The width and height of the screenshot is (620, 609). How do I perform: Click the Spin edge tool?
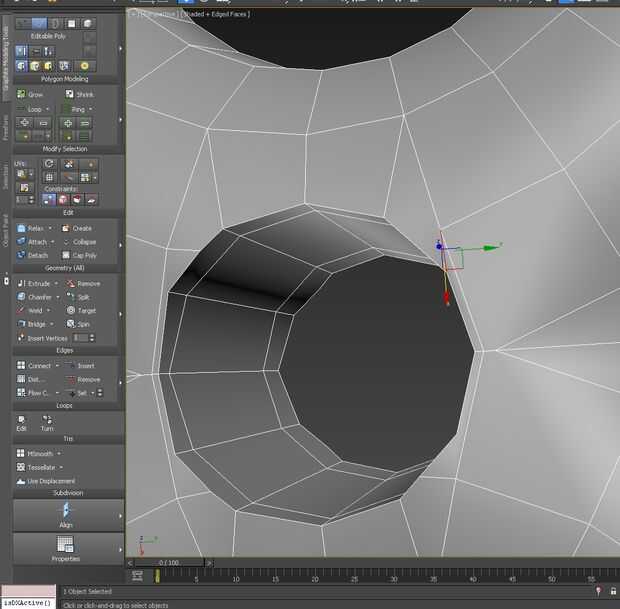coord(79,324)
